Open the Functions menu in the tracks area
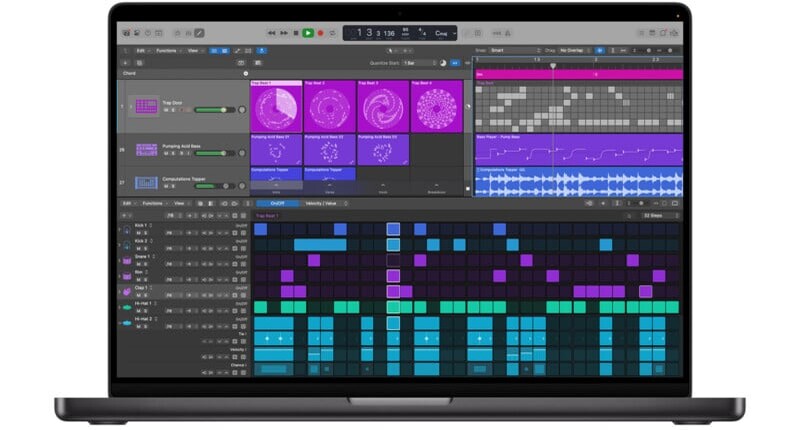 167,49
